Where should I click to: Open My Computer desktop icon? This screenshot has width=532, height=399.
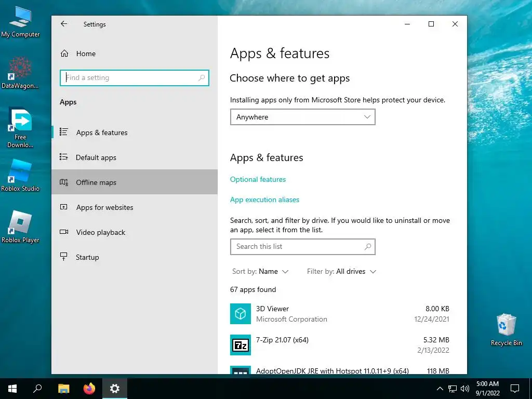[20, 22]
